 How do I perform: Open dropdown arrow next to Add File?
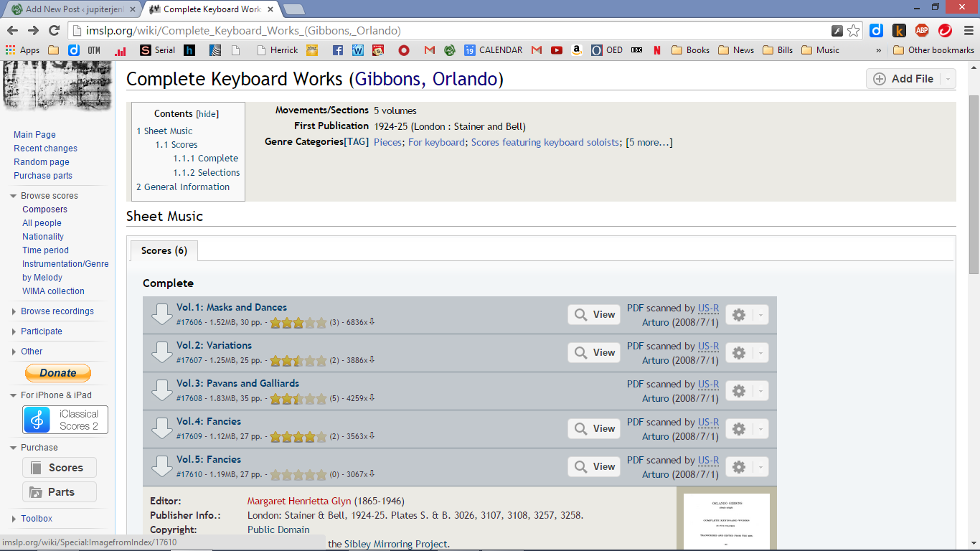click(948, 79)
